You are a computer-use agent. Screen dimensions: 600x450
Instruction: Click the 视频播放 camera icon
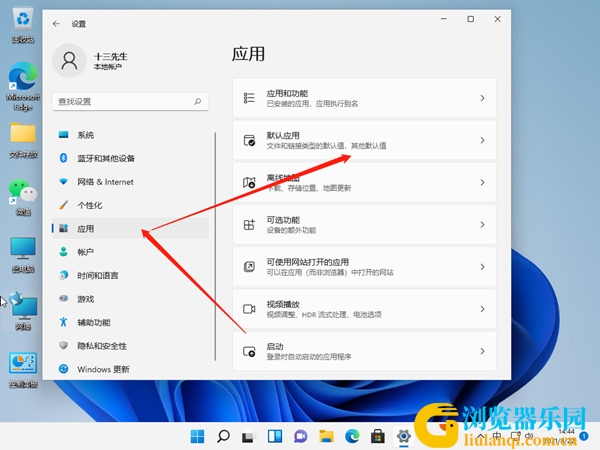(249, 309)
